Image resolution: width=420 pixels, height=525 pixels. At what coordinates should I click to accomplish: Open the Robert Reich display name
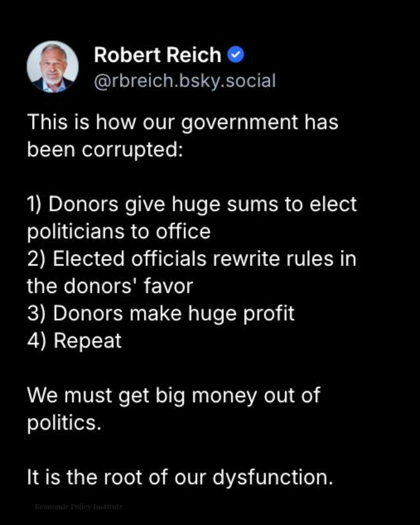157,55
